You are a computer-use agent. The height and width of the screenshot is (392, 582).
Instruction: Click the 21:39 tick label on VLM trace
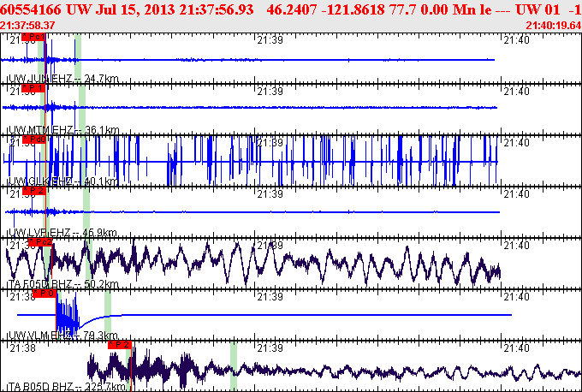pos(270,296)
